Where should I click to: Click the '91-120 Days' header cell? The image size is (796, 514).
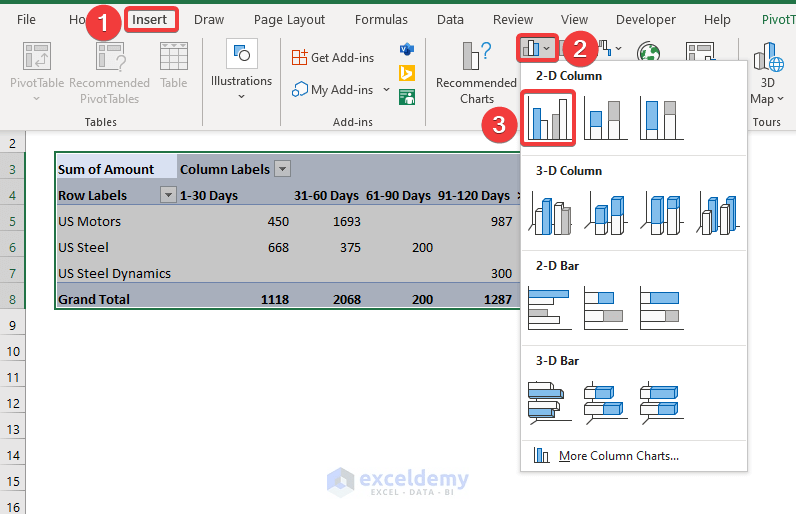(x=475, y=195)
